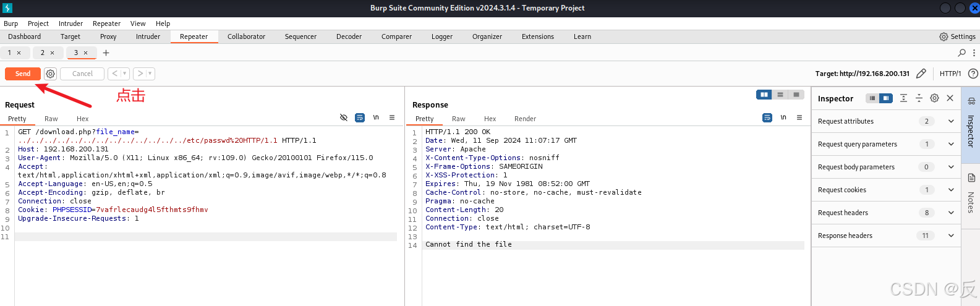The width and height of the screenshot is (980, 306).
Task: Switch to side-by-side layout view
Action: click(764, 95)
